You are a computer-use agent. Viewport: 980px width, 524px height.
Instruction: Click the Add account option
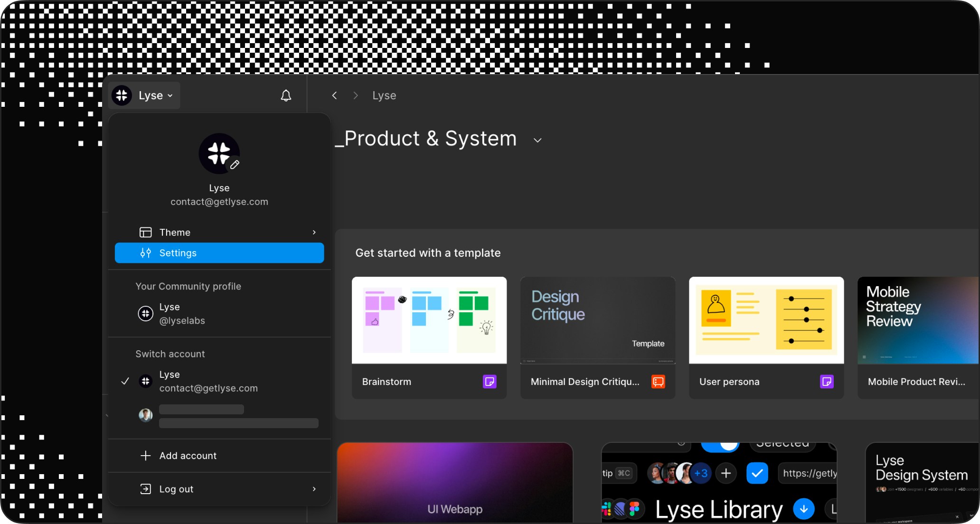point(188,455)
